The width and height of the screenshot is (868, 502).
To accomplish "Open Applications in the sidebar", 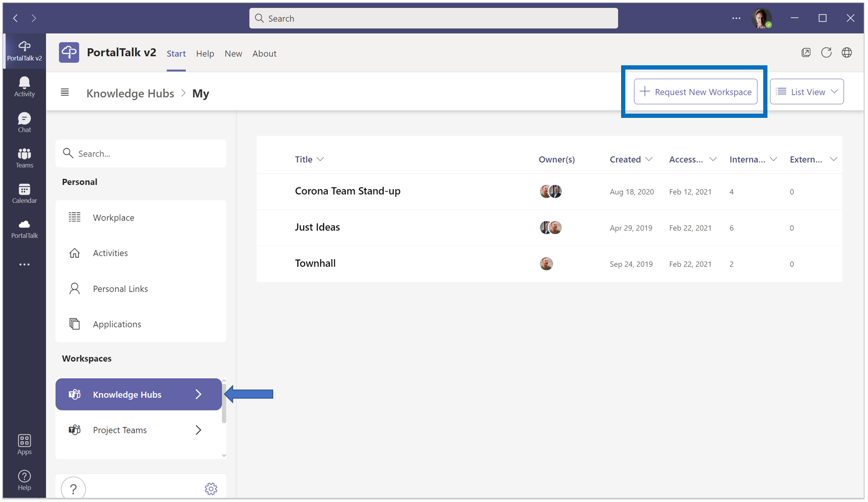I will coord(141,324).
